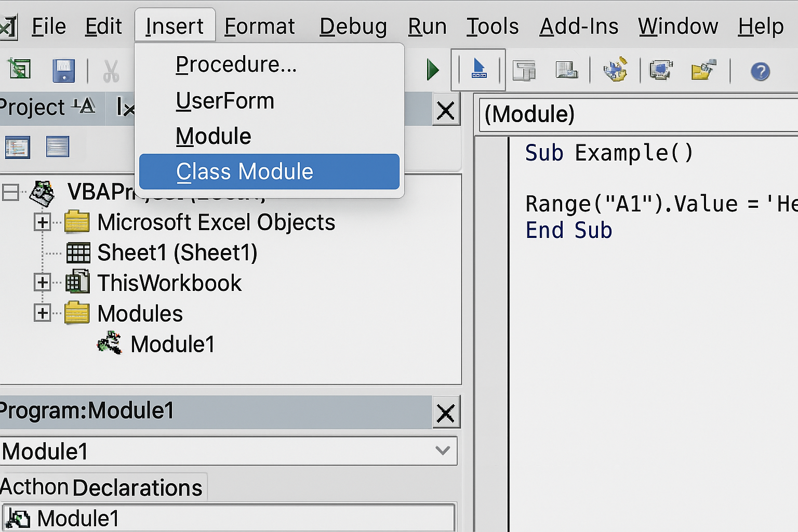Open the Add-Ins menu
The image size is (798, 532).
579,26
